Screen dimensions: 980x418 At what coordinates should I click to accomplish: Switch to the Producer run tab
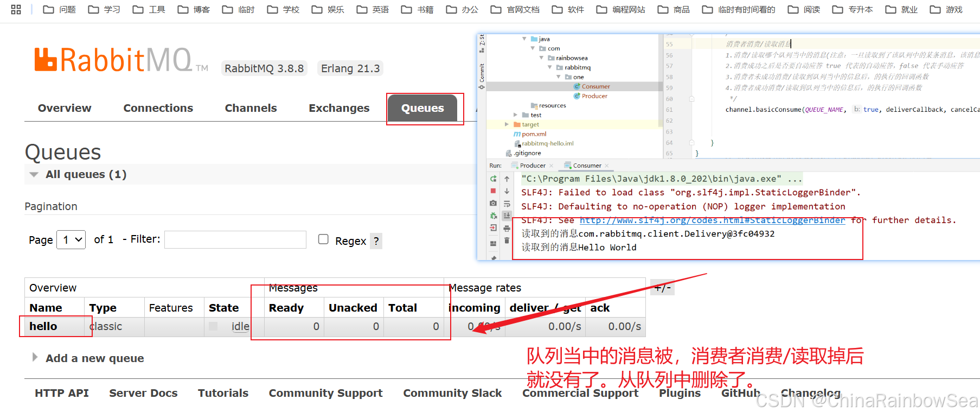click(x=533, y=166)
